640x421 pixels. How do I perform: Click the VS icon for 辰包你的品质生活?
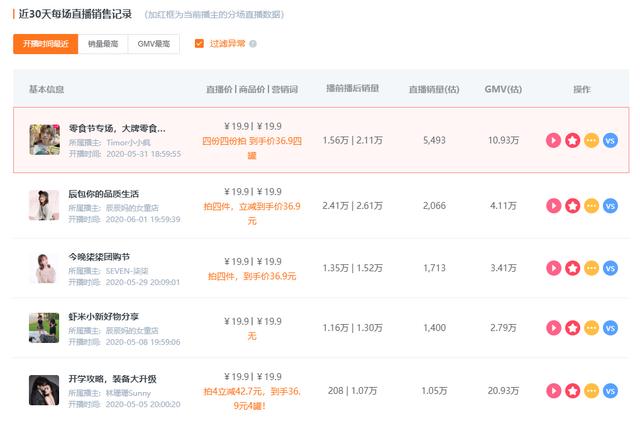pos(610,206)
